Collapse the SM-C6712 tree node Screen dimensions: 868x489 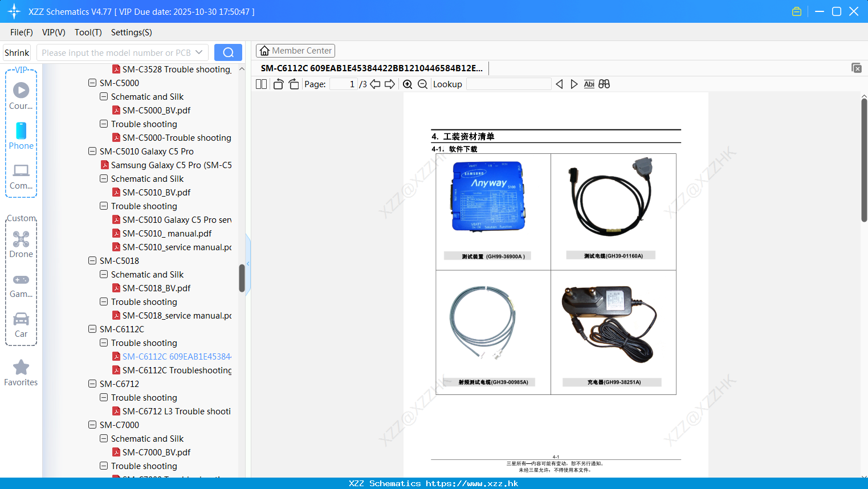point(92,384)
